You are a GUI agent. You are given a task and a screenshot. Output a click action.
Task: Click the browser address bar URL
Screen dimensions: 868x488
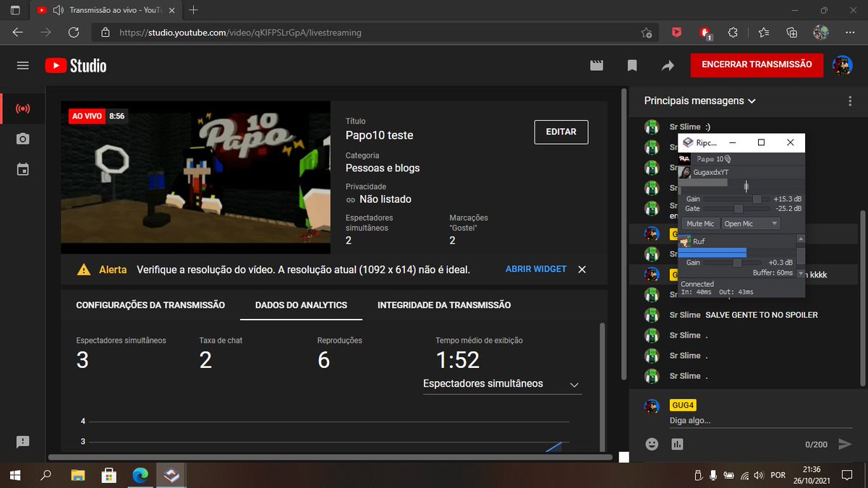[x=240, y=33]
